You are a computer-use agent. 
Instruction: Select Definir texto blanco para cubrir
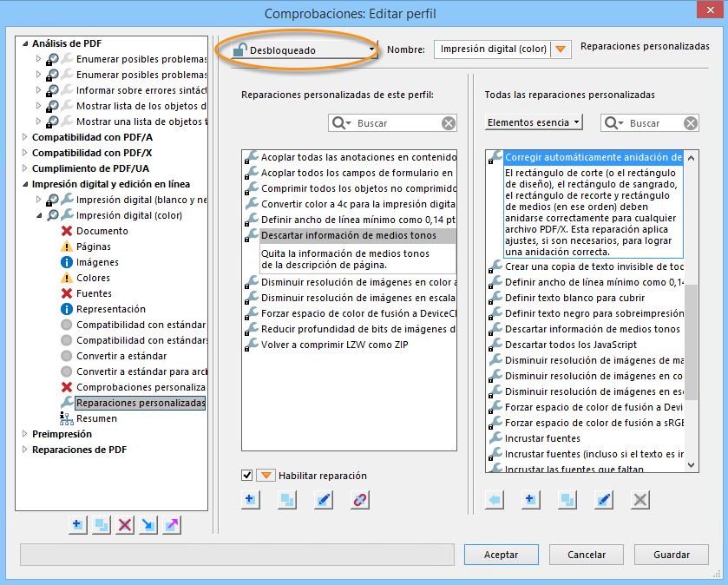(574, 298)
